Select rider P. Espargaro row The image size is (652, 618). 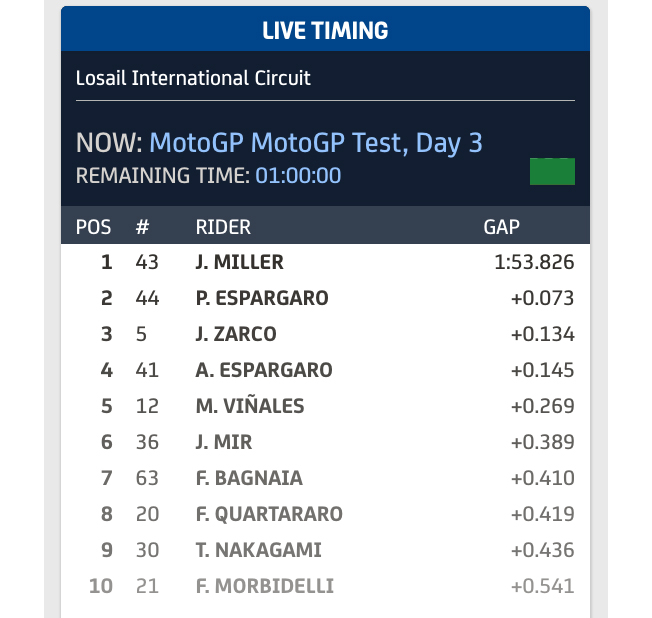[x=262, y=298]
